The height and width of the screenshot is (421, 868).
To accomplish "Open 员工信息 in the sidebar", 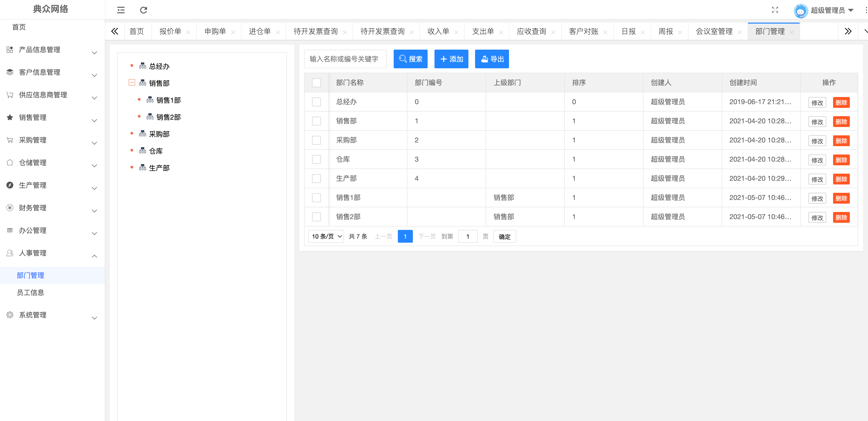I will pyautogui.click(x=31, y=293).
